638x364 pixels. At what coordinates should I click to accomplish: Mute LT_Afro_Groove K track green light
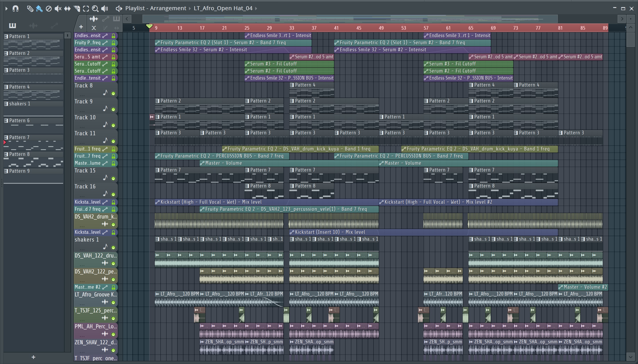(113, 302)
